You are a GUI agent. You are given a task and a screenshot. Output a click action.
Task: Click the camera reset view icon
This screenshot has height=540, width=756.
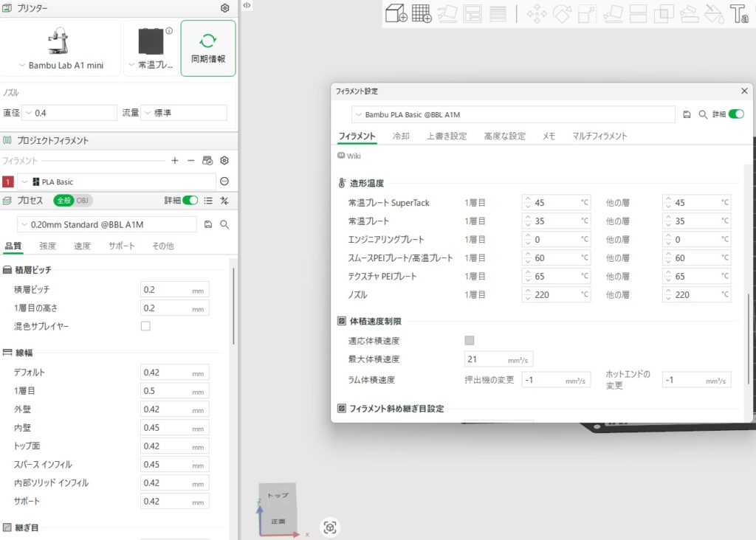pyautogui.click(x=330, y=527)
